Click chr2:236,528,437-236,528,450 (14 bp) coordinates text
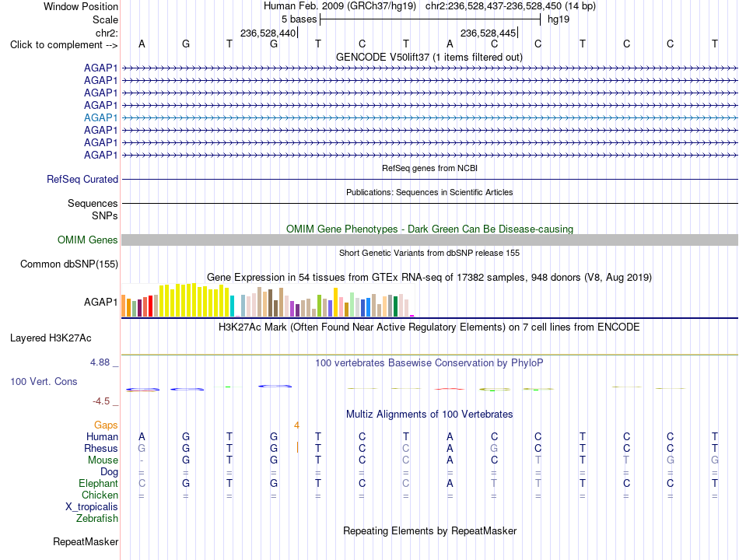Viewport: 739px width, 560px height. pyautogui.click(x=510, y=6)
